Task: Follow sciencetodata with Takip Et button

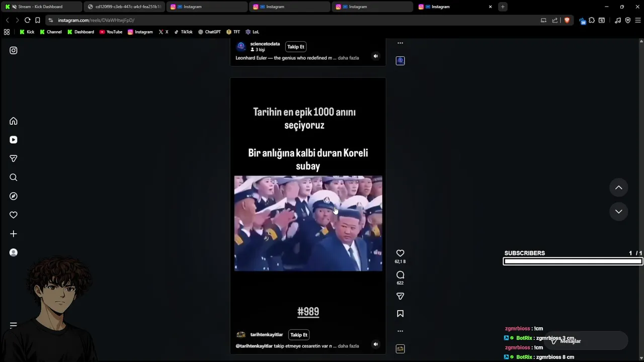Action: coord(296,47)
